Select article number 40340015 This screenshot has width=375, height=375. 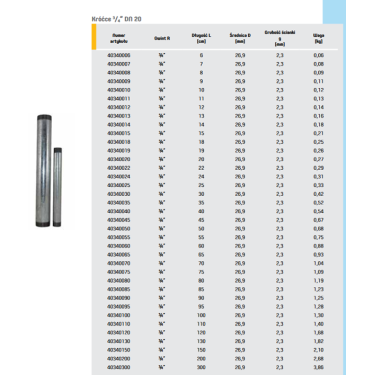coord(119,133)
